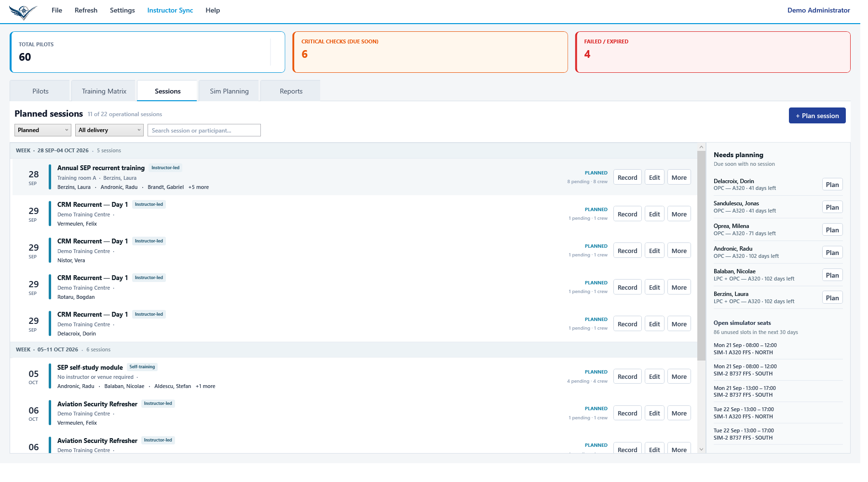Click the Failed / Expired summary card

pyautogui.click(x=713, y=52)
